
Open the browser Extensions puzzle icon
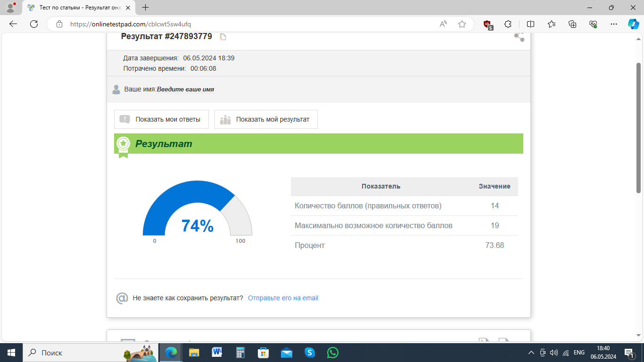click(x=508, y=24)
